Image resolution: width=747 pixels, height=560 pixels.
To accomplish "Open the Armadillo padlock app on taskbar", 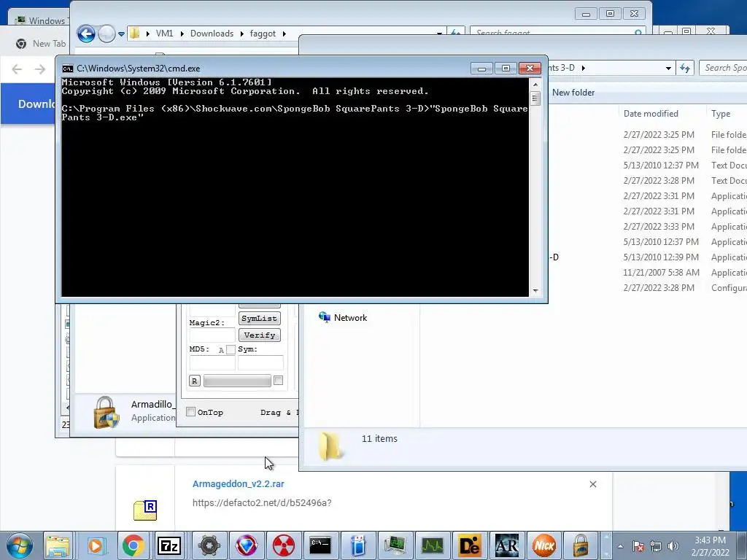I will pos(581,545).
